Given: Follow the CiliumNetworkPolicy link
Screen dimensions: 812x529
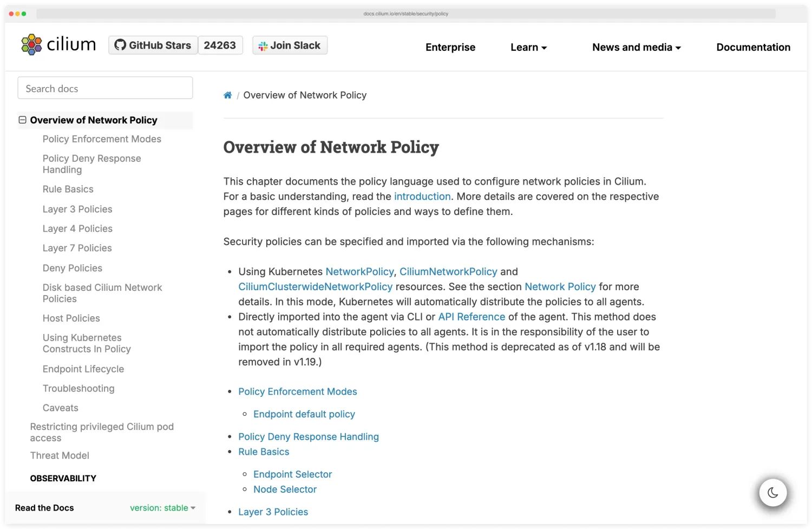Looking at the screenshot, I should pos(448,272).
